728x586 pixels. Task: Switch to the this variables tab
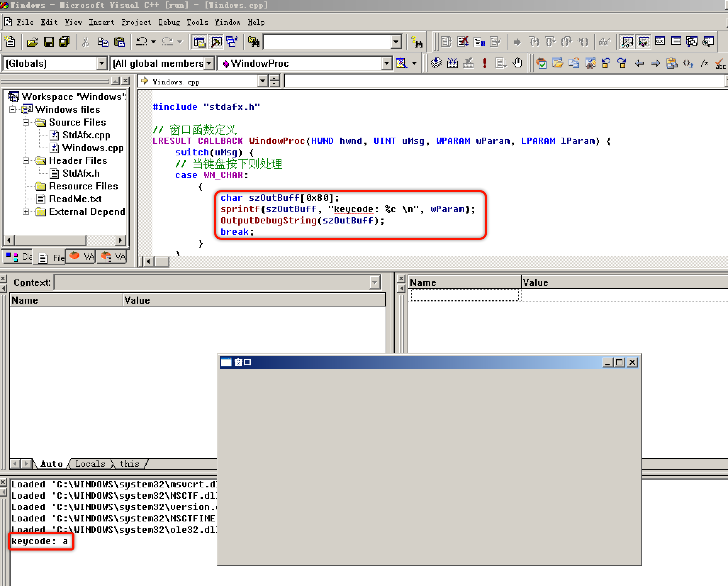129,464
